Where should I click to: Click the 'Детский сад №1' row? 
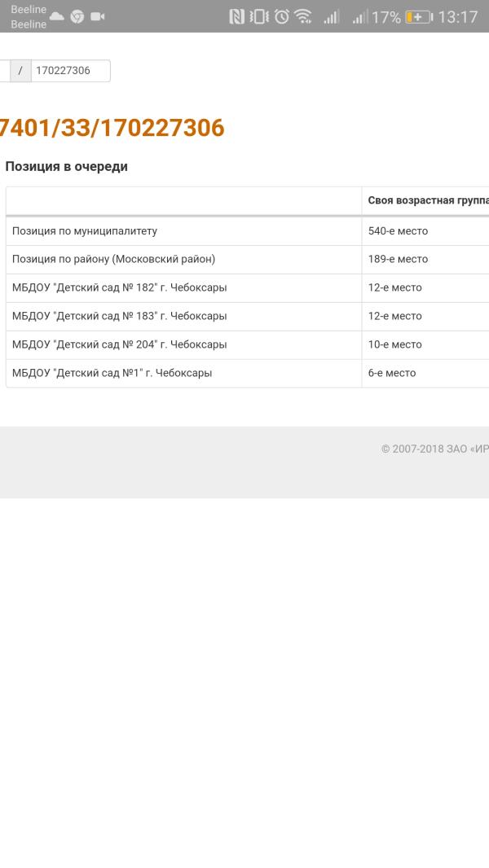click(x=248, y=373)
